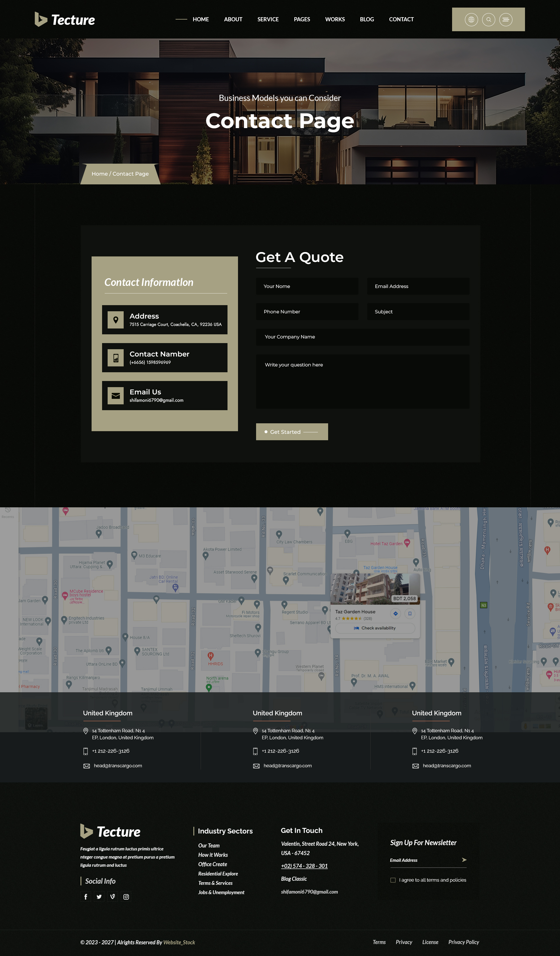This screenshot has height=956, width=560.
Task: Open the search icon in the header
Action: pos(489,19)
